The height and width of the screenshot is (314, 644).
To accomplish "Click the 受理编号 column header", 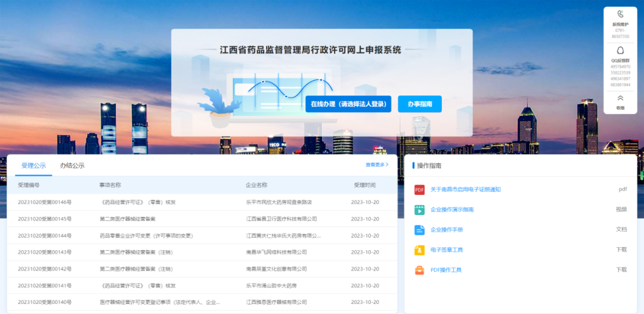I will click(29, 185).
